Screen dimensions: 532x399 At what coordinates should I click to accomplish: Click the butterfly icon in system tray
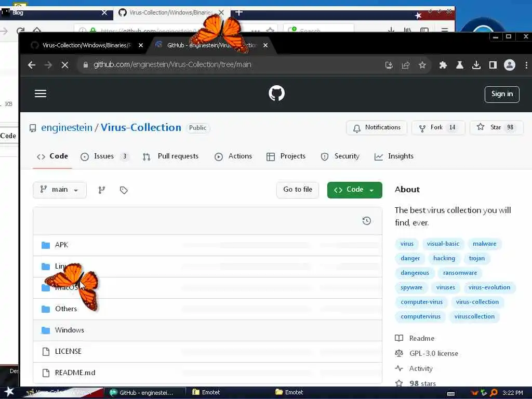474,393
